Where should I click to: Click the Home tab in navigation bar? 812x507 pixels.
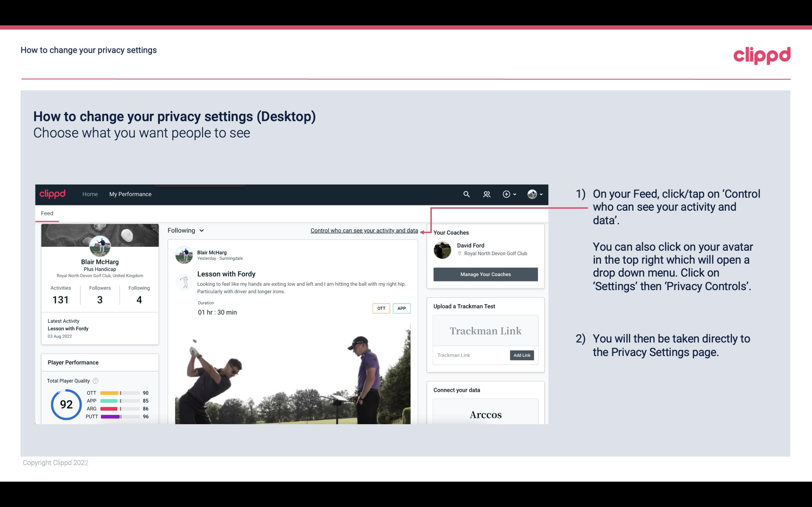click(89, 194)
